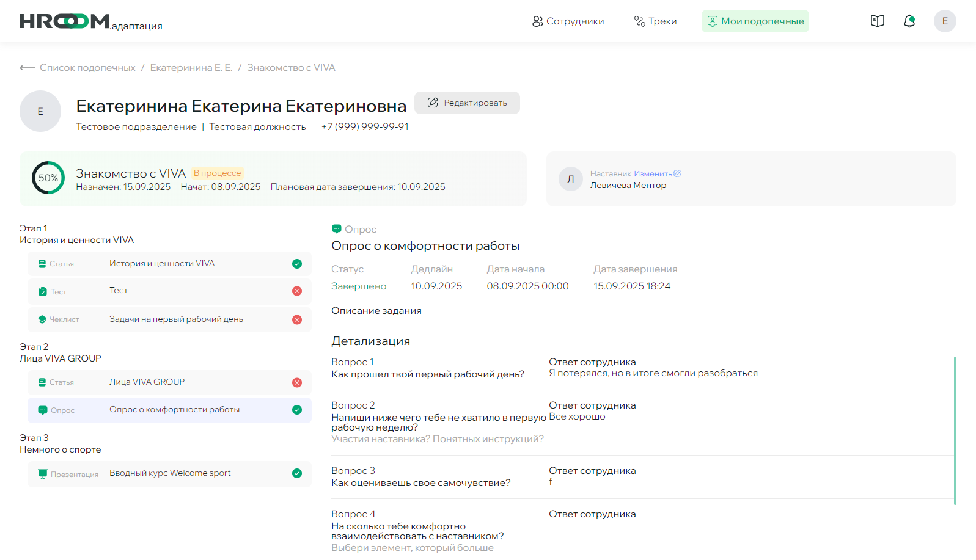The width and height of the screenshot is (976, 560).
Task: Select Задачи на первый рабочий день checklist
Action: 176,319
